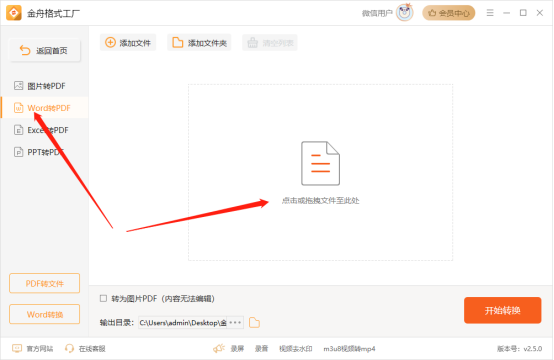Open 录音 audio recording link
Image resolution: width=554 pixels, height=360 pixels.
tap(261, 349)
